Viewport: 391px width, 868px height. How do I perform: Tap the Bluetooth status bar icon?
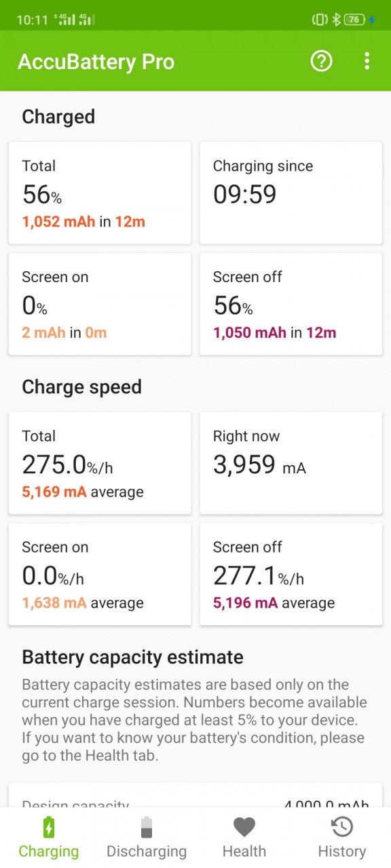point(335,20)
